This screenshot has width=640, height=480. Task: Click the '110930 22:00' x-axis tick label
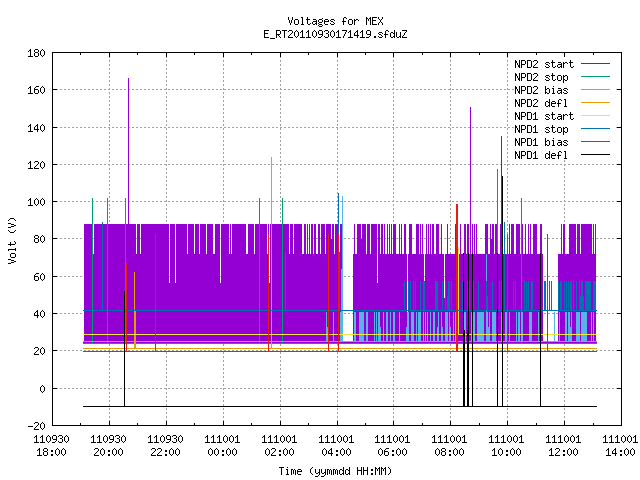(165, 446)
